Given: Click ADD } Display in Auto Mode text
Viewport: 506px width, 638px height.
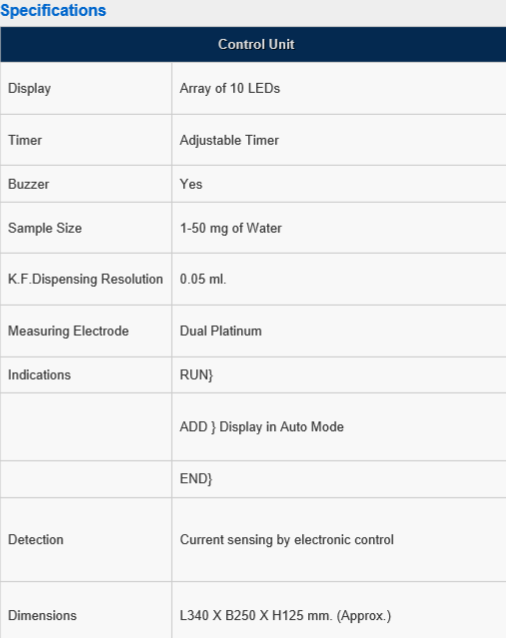Looking at the screenshot, I should 262,427.
